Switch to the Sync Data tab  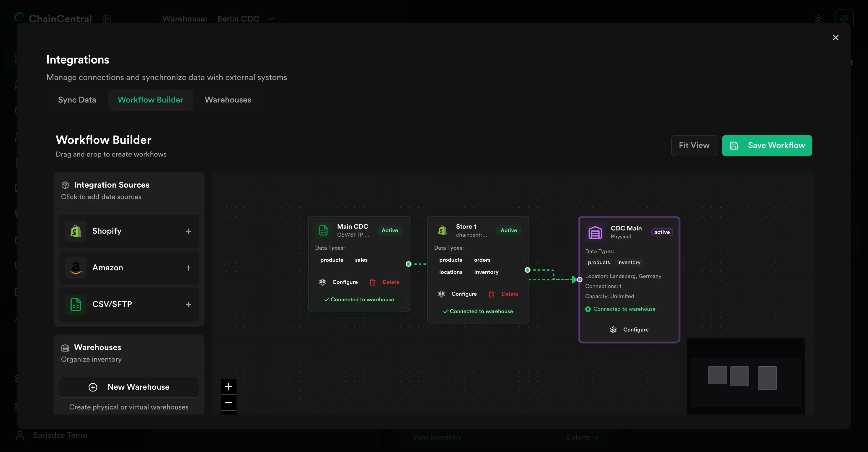(x=77, y=100)
